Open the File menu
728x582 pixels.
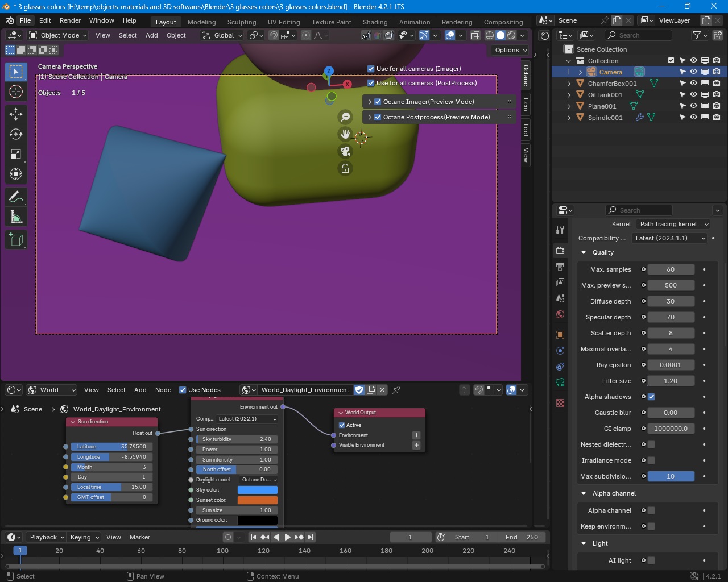26,20
